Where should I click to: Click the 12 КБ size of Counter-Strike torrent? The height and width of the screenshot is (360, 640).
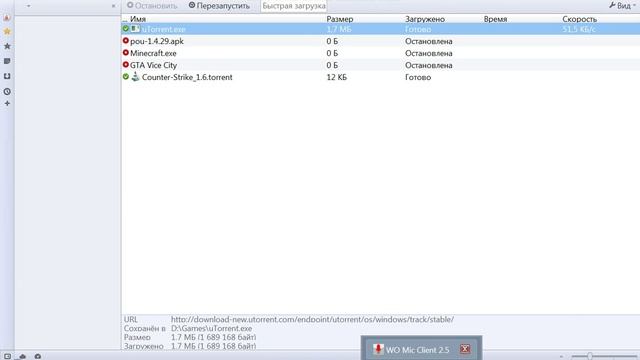(x=336, y=77)
